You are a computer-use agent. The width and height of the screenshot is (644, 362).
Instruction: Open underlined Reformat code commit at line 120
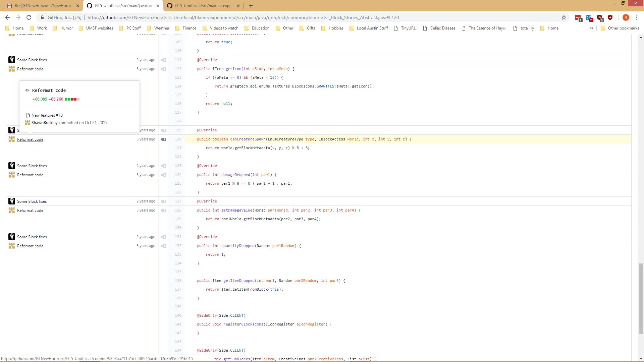pyautogui.click(x=30, y=139)
